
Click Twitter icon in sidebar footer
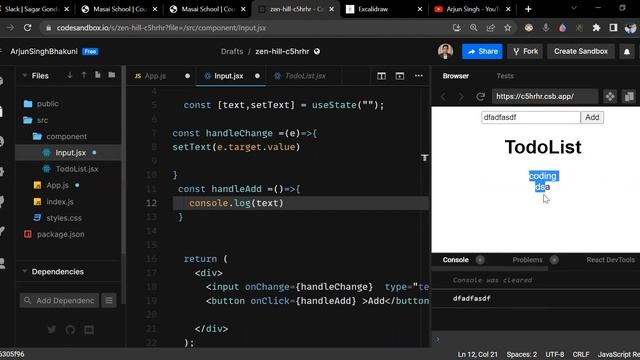coord(51,329)
